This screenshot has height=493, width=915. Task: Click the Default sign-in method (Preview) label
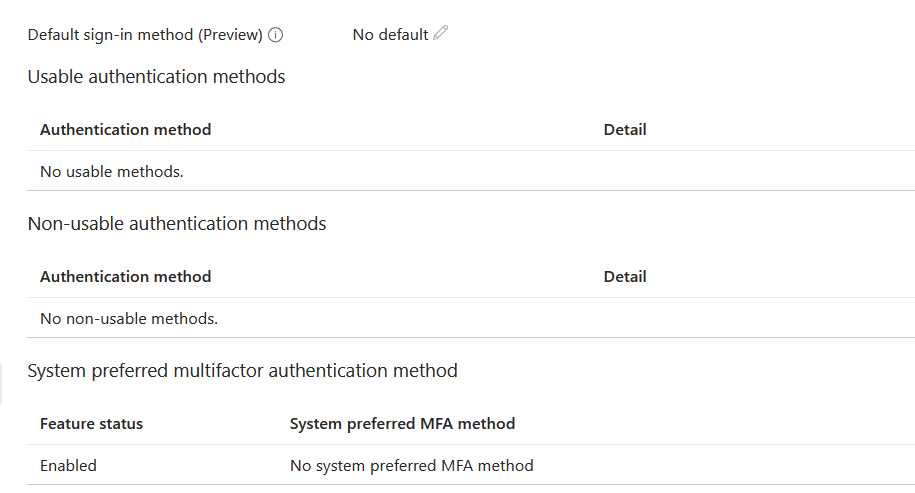coord(145,35)
